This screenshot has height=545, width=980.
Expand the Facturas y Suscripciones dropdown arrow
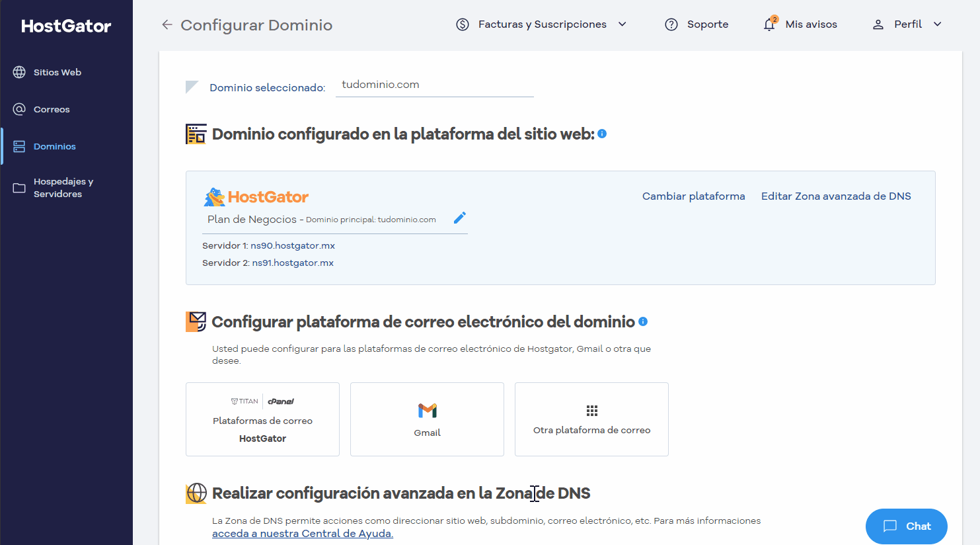[x=622, y=24]
